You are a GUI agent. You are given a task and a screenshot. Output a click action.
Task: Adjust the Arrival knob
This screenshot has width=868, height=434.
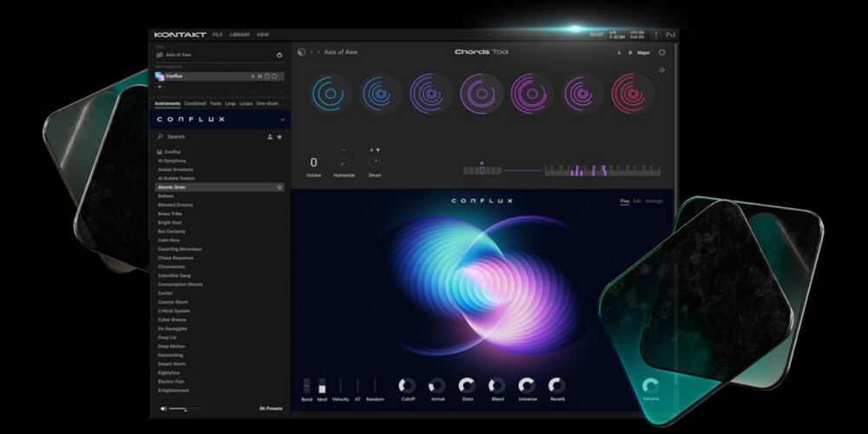pos(437,386)
